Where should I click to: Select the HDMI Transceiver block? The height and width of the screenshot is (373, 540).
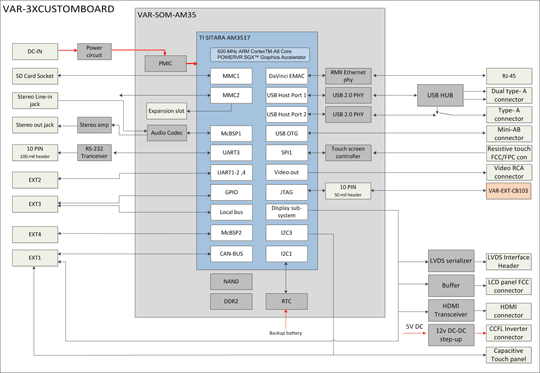(451, 310)
